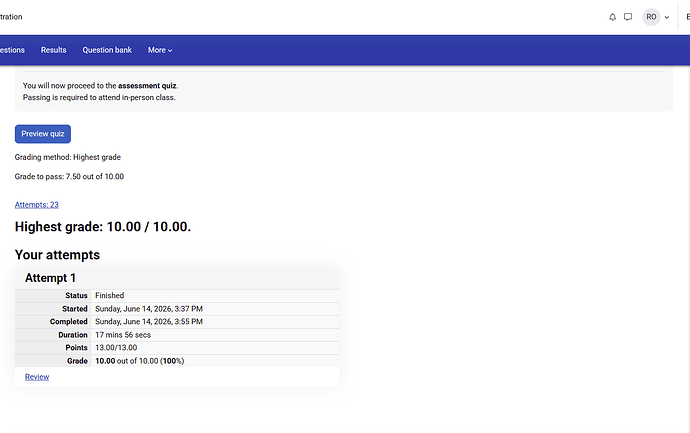Click 'Passing is required to attend in-person class.'
Screen dimensions: 690x433
tap(99, 97)
